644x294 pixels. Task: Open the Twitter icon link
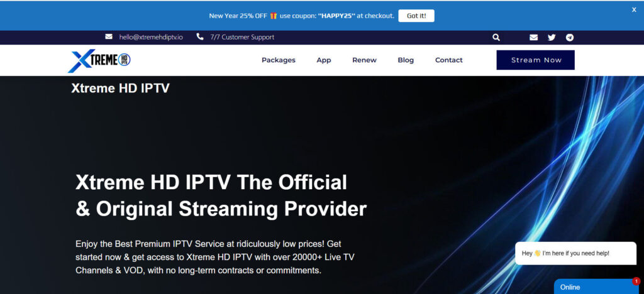click(552, 37)
